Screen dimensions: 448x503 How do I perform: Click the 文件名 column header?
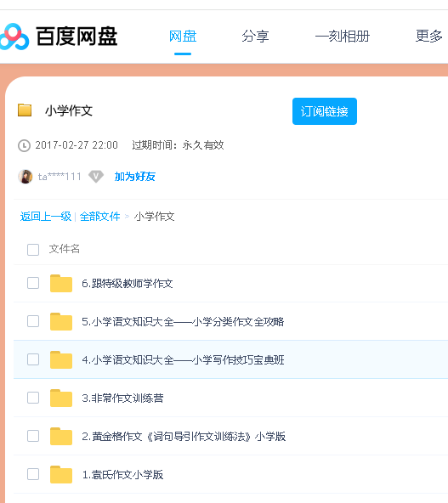tap(65, 249)
